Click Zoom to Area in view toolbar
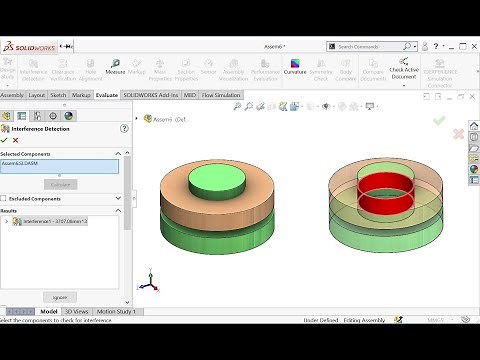Image resolution: width=480 pixels, height=360 pixels. (x=249, y=106)
